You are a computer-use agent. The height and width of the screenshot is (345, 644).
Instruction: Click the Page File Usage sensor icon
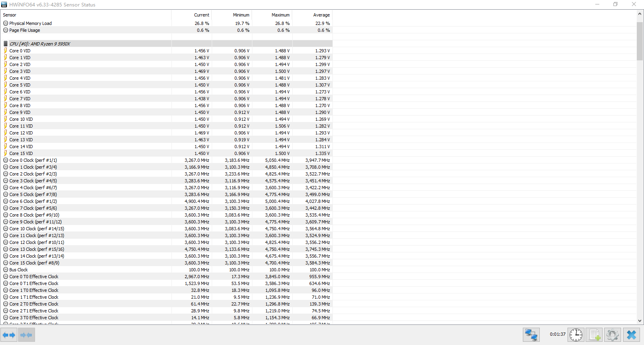(6, 30)
